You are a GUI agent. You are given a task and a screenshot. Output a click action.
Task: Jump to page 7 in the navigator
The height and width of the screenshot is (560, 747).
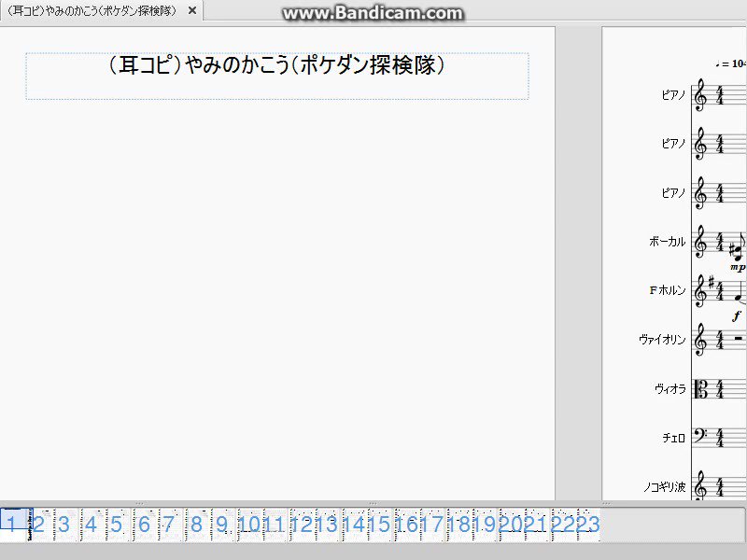[169, 524]
